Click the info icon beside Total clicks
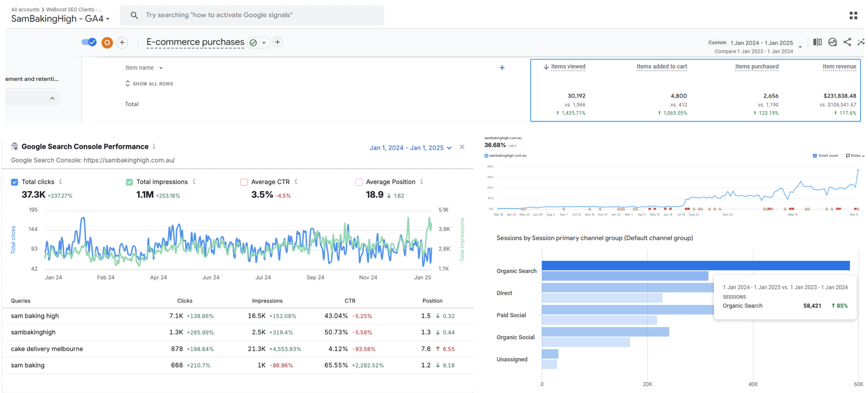868x393 pixels. point(61,182)
